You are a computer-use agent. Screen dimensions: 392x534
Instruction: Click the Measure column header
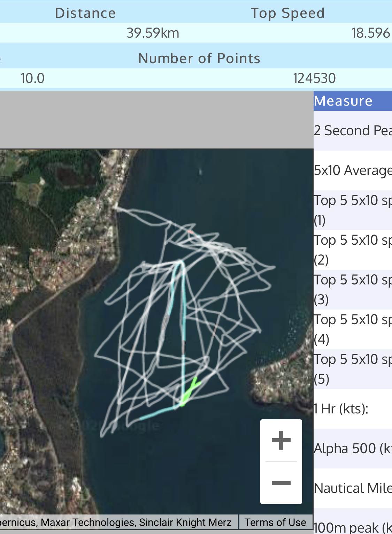pos(352,101)
